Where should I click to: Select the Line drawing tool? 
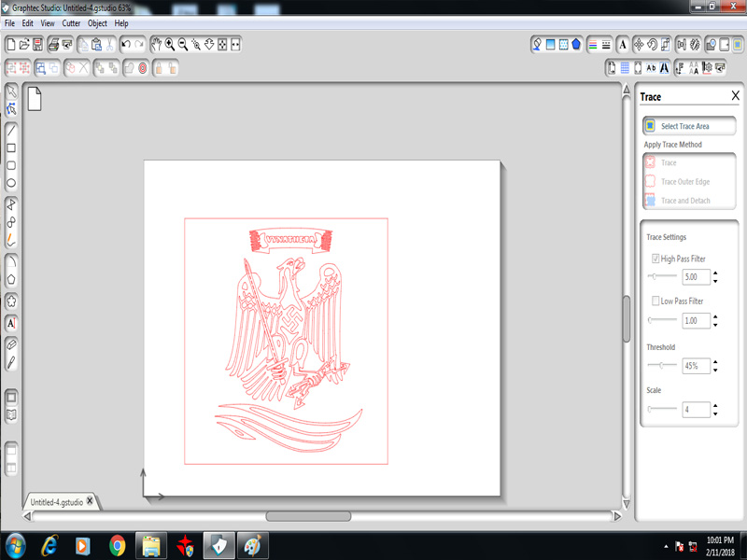pyautogui.click(x=11, y=130)
